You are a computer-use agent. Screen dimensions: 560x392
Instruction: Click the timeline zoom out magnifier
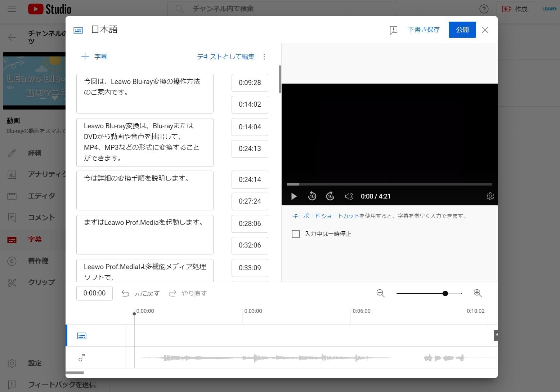tap(380, 293)
